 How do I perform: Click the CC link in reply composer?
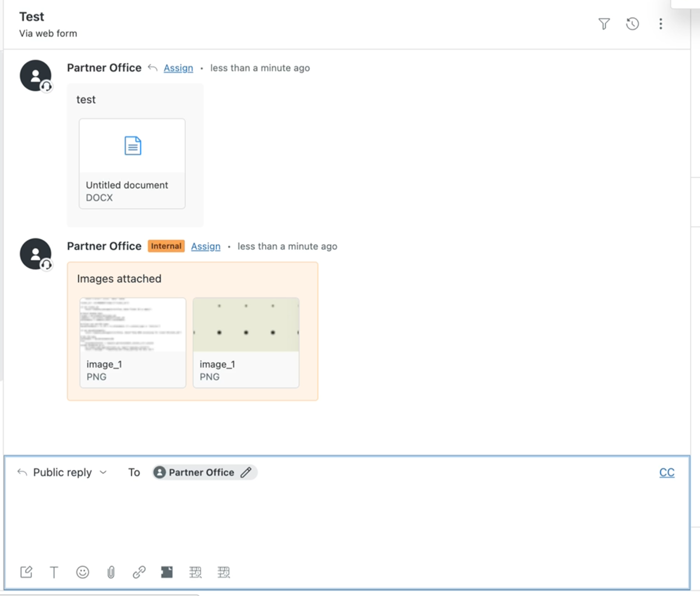[667, 472]
